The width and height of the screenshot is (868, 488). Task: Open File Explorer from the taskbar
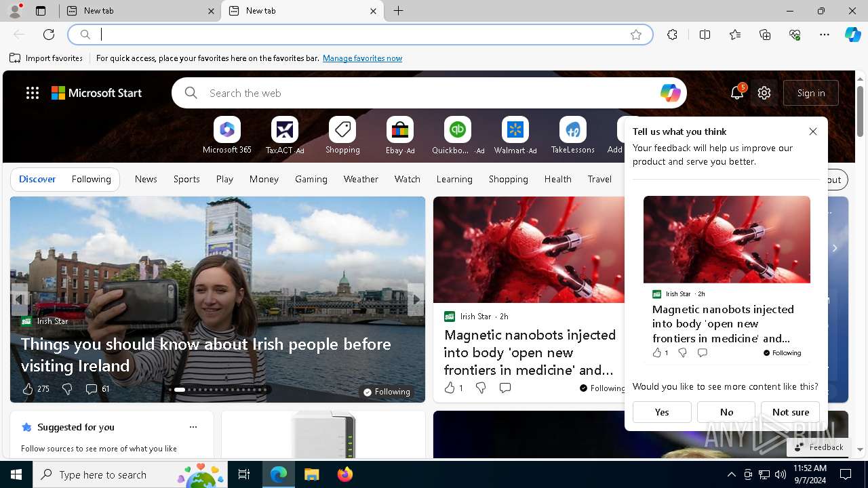pyautogui.click(x=311, y=474)
